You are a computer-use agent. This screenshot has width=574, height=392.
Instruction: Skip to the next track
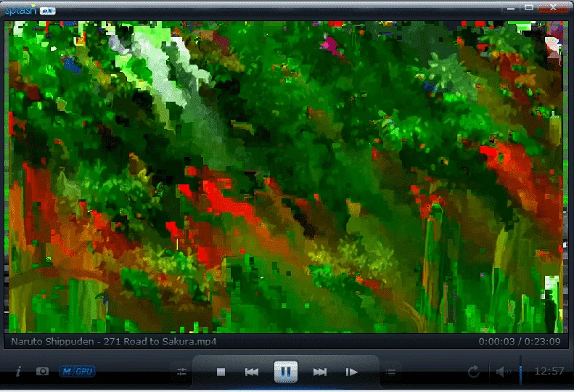click(x=320, y=372)
